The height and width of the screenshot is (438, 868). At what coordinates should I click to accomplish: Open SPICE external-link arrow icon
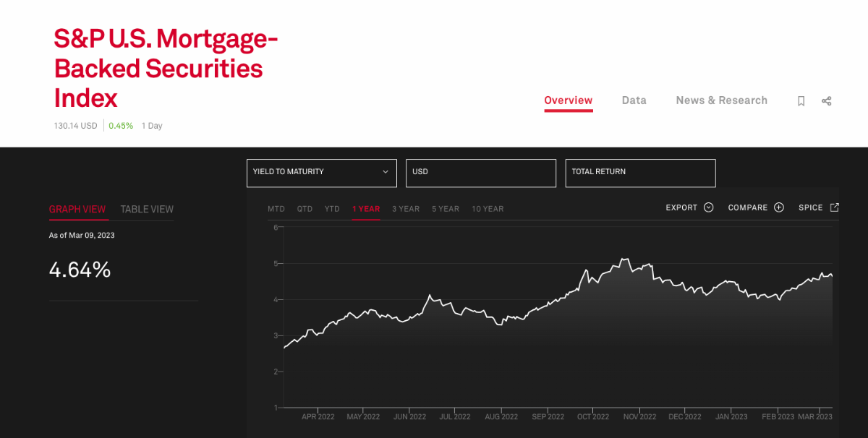(834, 207)
